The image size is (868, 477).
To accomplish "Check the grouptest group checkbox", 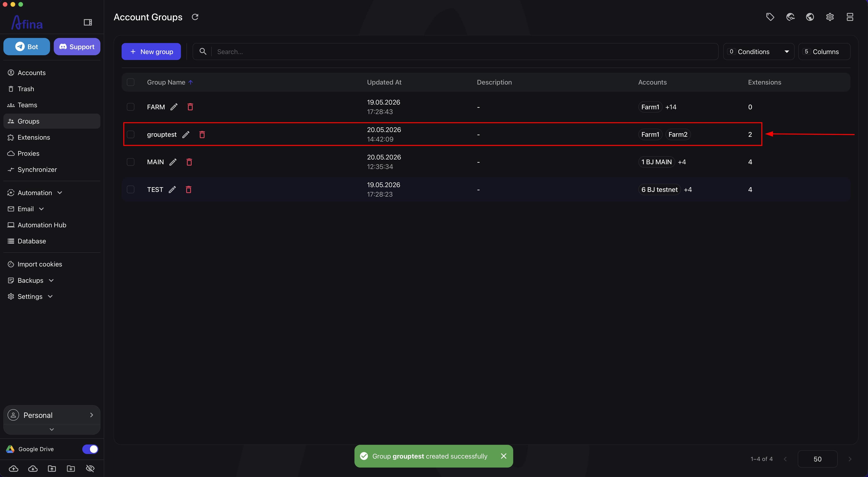I will (130, 134).
